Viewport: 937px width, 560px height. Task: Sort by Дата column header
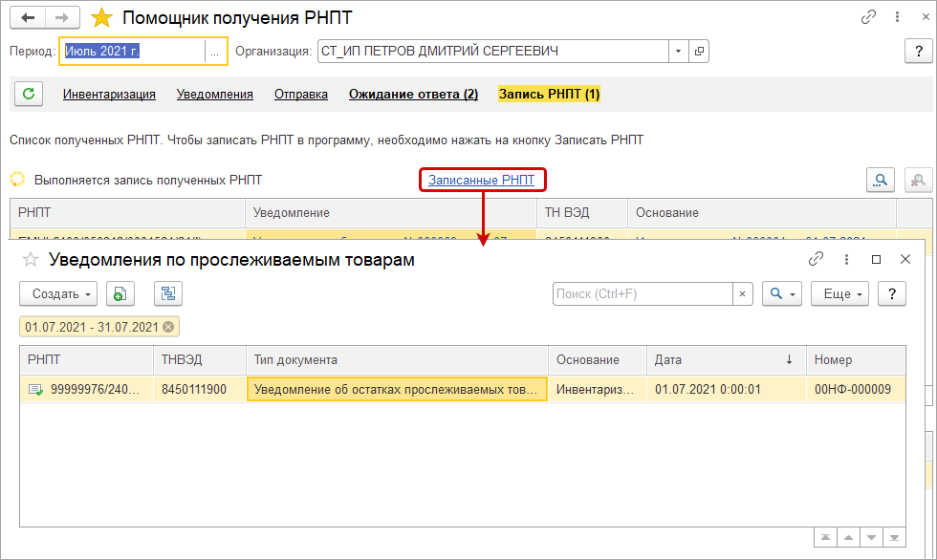click(726, 360)
